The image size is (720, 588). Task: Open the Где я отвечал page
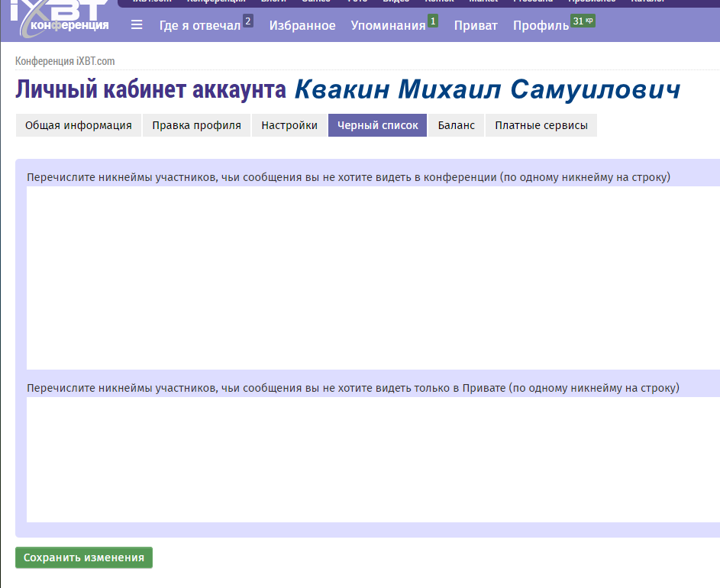click(199, 26)
